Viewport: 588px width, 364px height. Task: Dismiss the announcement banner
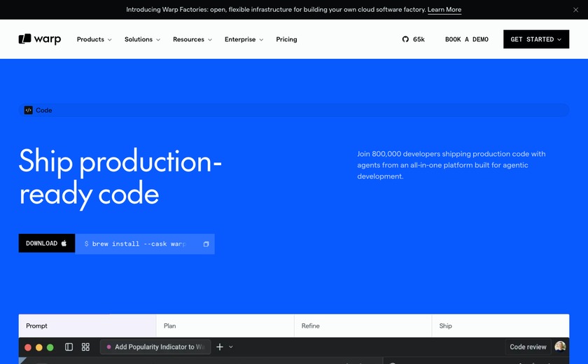[x=575, y=10]
